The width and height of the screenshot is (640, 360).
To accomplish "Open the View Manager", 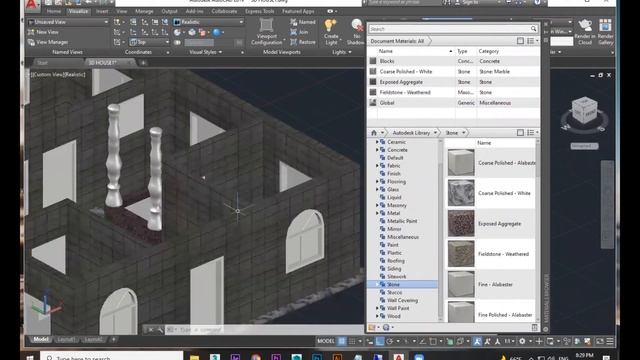I will pos(47,42).
